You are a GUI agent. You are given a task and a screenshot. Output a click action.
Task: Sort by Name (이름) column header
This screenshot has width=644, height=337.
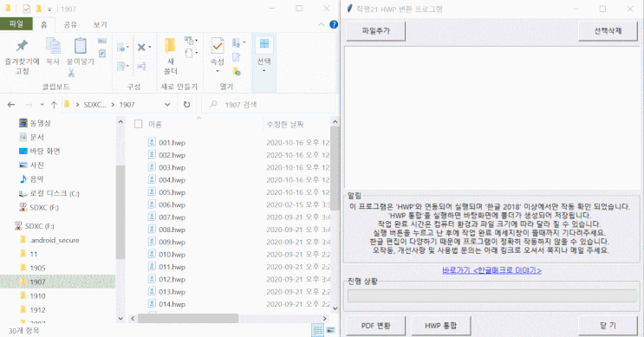click(155, 124)
